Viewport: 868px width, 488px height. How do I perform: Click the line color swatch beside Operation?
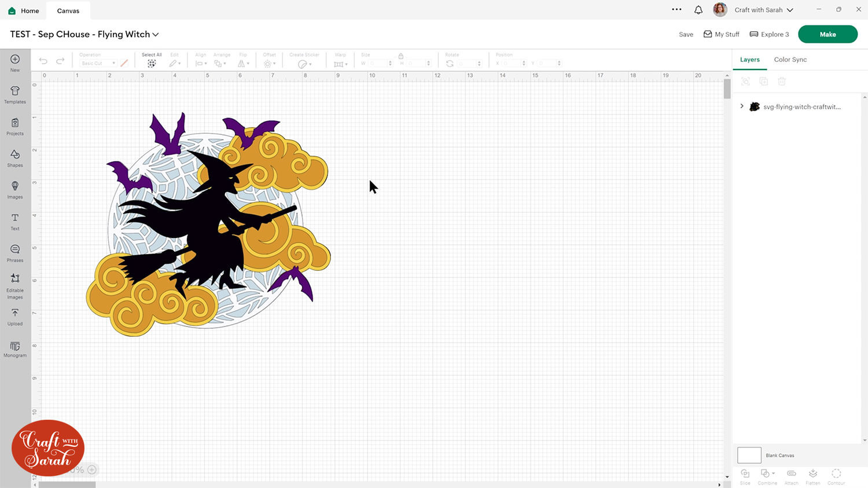pos(124,63)
